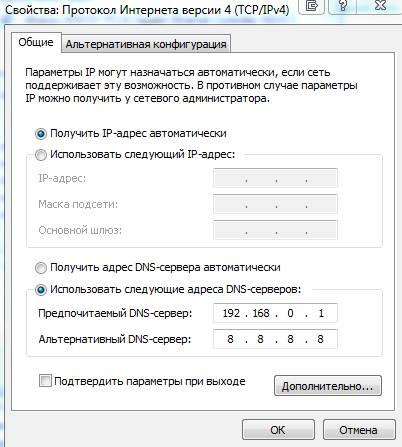402x447 pixels.
Task: Open the Альтернативная конфигурация tab
Action: [x=146, y=44]
